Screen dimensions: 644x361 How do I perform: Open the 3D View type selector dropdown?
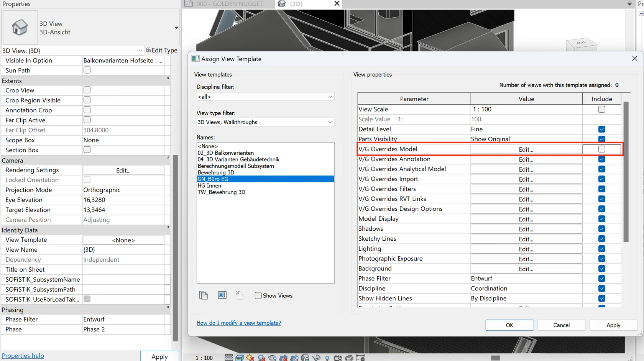[x=176, y=28]
